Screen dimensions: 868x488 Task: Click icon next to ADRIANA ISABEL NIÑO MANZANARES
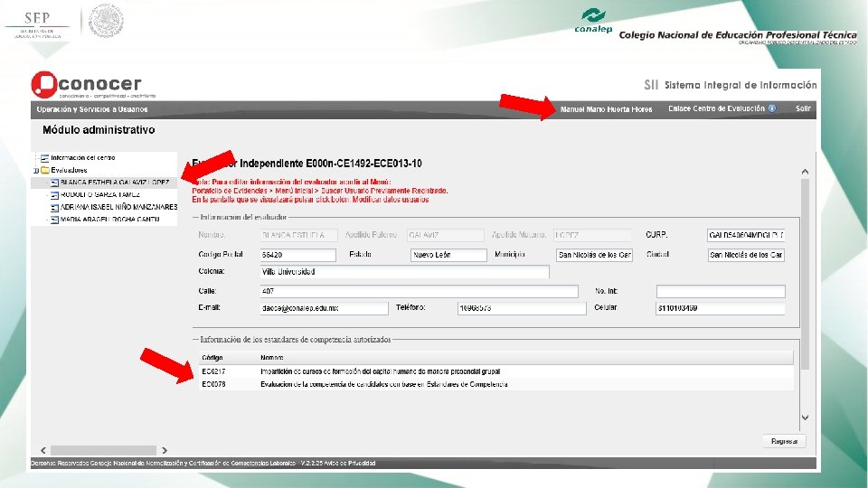coord(54,208)
